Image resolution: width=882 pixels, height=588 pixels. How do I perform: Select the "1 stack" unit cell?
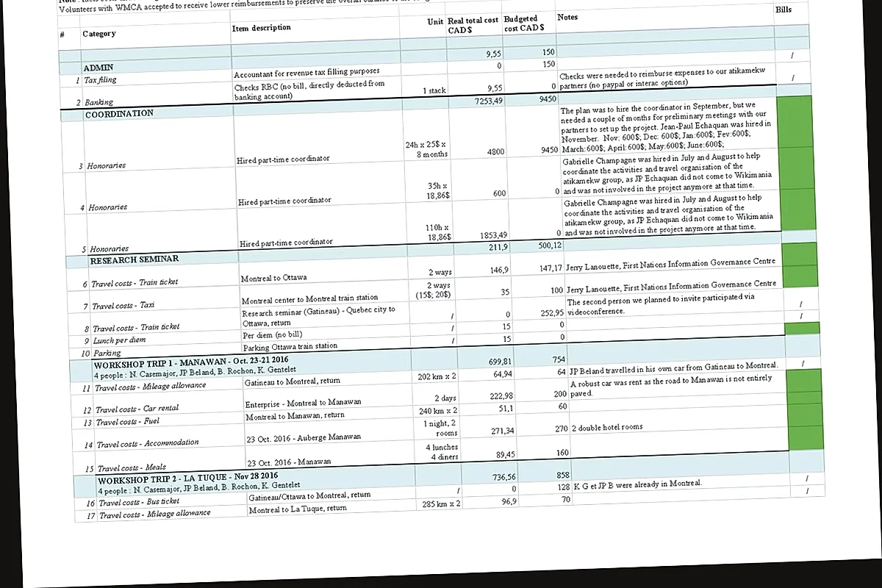[x=434, y=91]
